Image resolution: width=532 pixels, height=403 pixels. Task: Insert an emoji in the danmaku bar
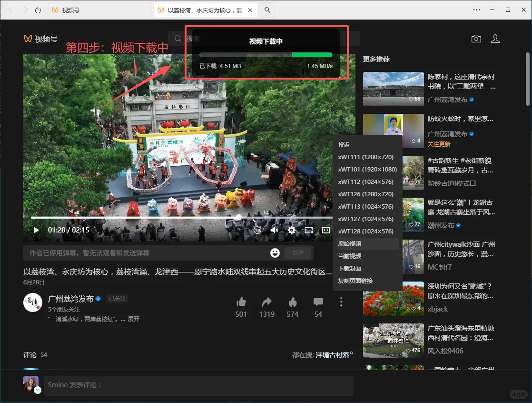(274, 253)
